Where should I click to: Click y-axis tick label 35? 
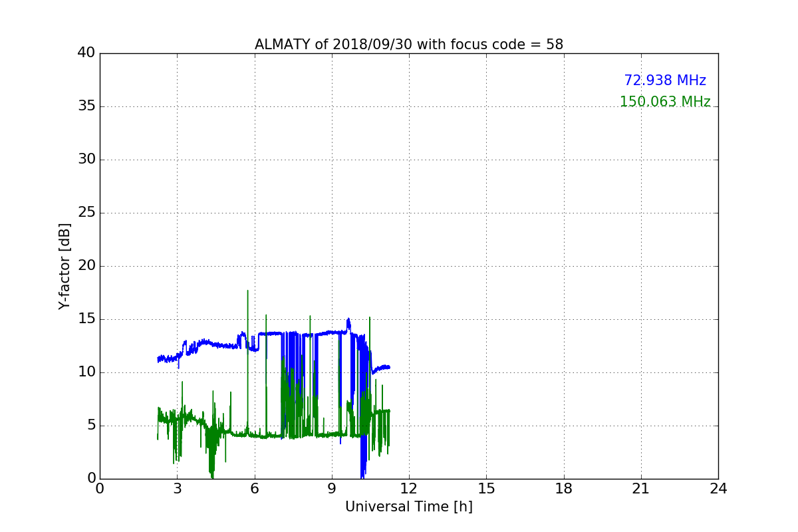(86, 106)
